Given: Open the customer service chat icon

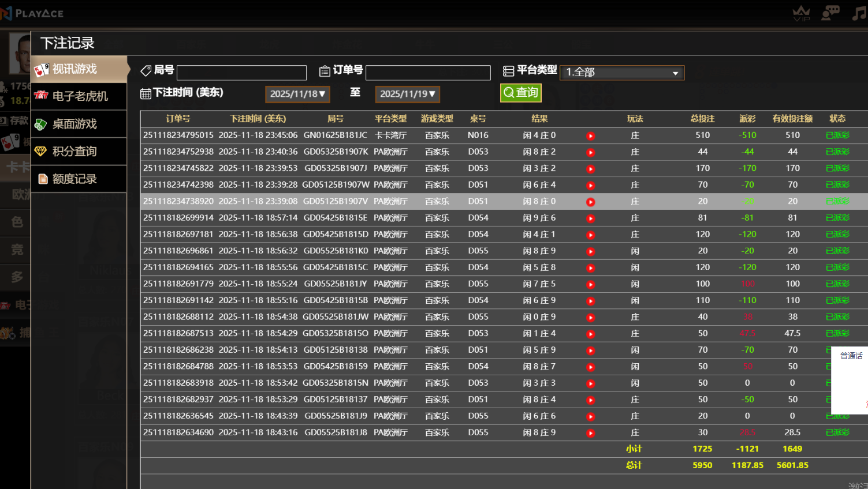Looking at the screenshot, I should click(830, 13).
